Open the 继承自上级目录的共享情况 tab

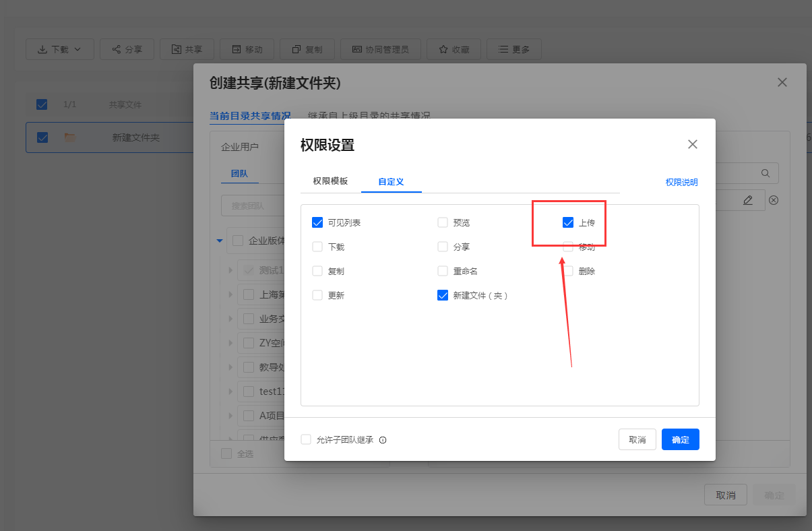[x=369, y=116]
